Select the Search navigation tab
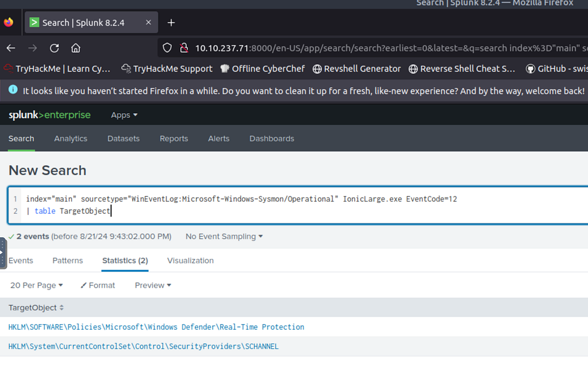Screen dimensions: 588x370 point(21,138)
